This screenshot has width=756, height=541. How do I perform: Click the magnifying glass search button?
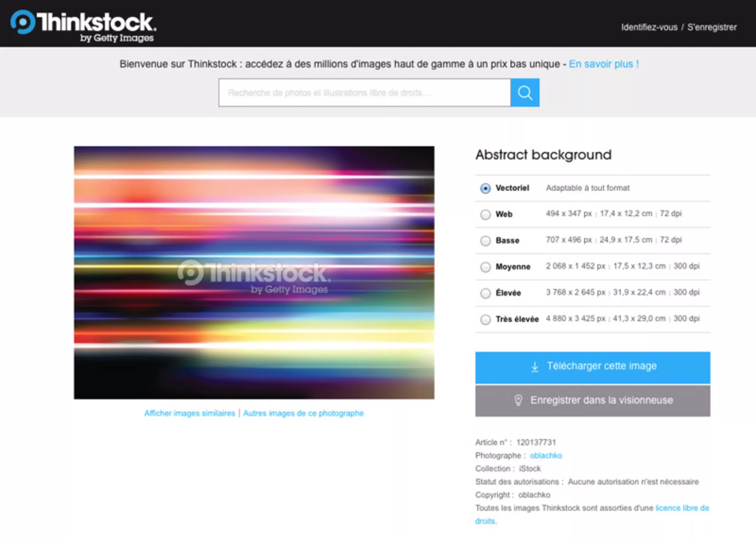pyautogui.click(x=525, y=93)
